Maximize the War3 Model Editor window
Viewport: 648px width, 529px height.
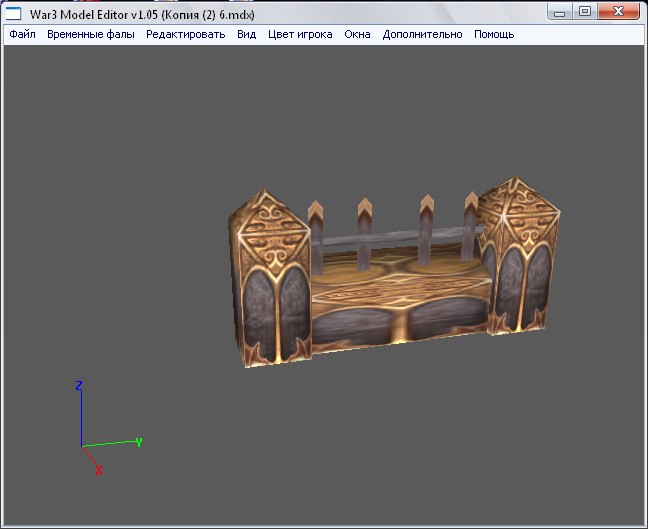(x=585, y=11)
